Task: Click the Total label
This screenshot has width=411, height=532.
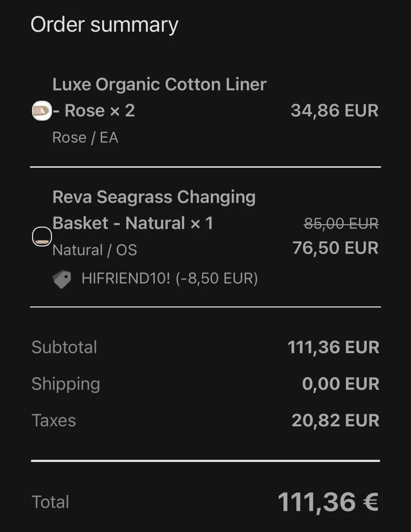Action: click(x=51, y=502)
